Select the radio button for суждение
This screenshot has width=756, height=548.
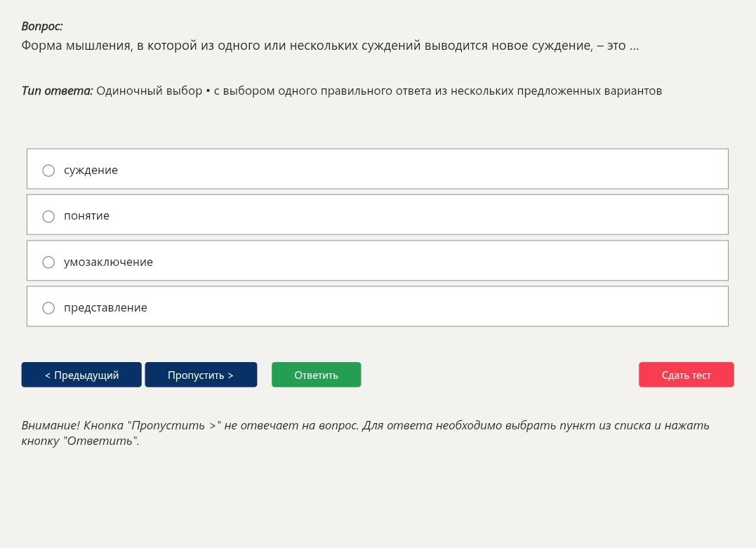[x=48, y=171]
